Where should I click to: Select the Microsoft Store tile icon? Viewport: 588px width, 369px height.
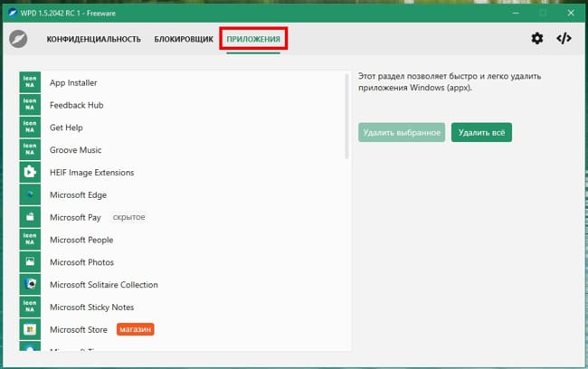point(30,329)
